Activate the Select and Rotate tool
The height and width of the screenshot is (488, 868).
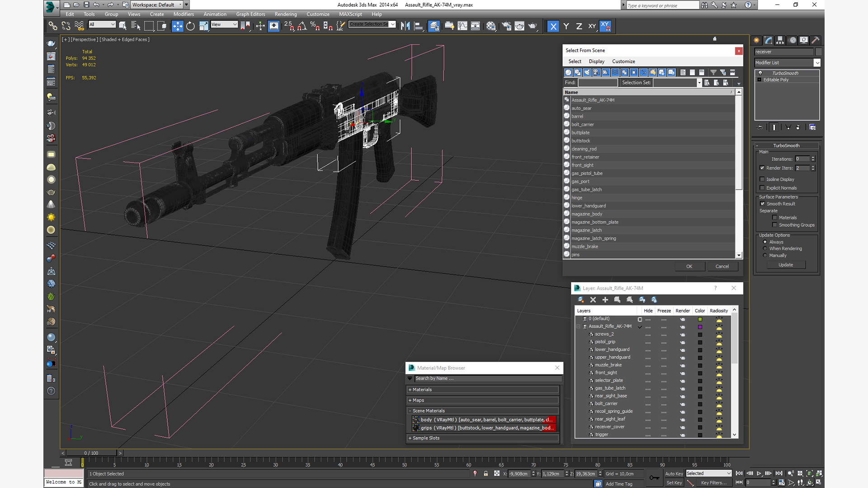pos(190,26)
